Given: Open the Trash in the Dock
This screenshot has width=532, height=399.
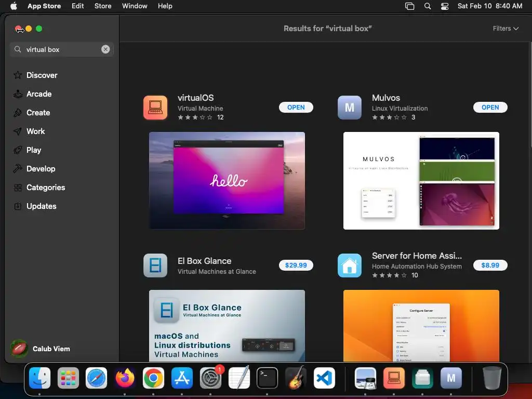Looking at the screenshot, I should (491, 378).
